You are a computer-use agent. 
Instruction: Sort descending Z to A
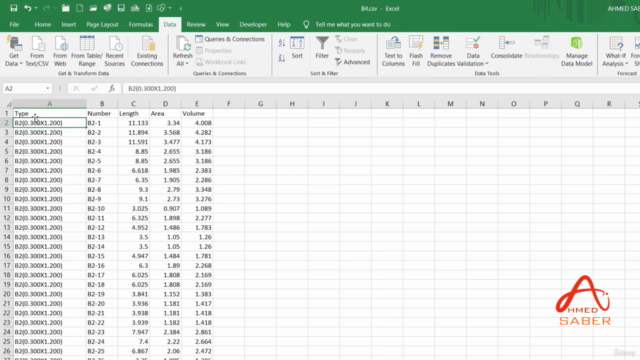[282, 58]
